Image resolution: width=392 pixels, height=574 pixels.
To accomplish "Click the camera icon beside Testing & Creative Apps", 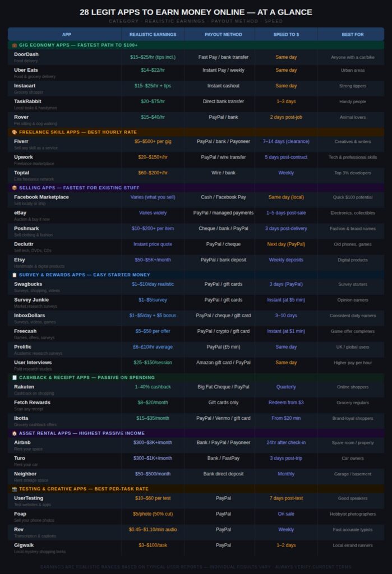I will click(14, 489).
